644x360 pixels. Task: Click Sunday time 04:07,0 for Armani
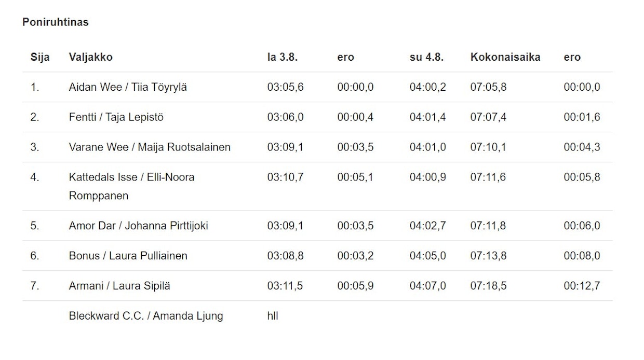point(427,286)
